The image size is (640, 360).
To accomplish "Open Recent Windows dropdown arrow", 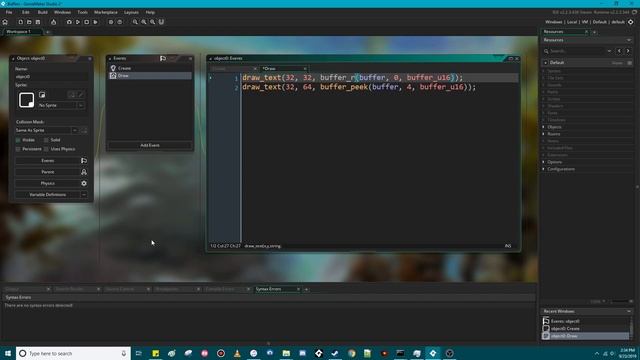I will pyautogui.click(x=629, y=311).
